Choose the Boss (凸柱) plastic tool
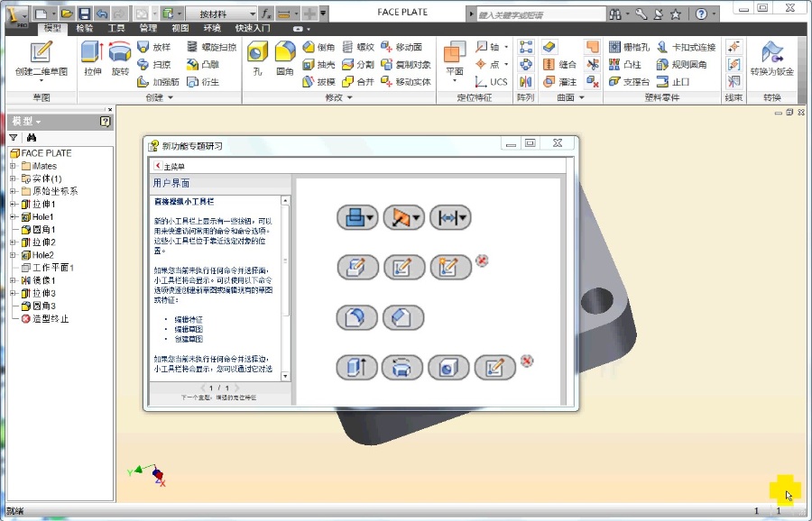The image size is (812, 521). click(x=624, y=64)
